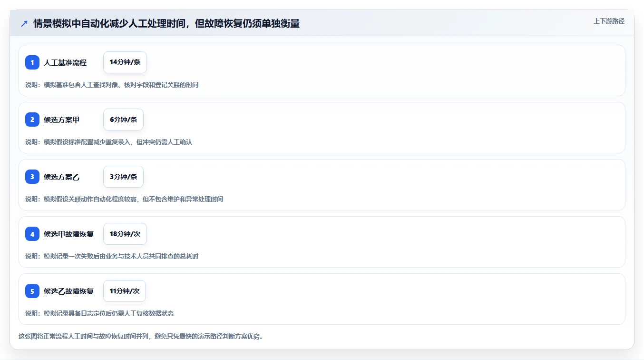Click the note about 冲突仍需人工确认
This screenshot has width=644, height=360.
(x=108, y=142)
